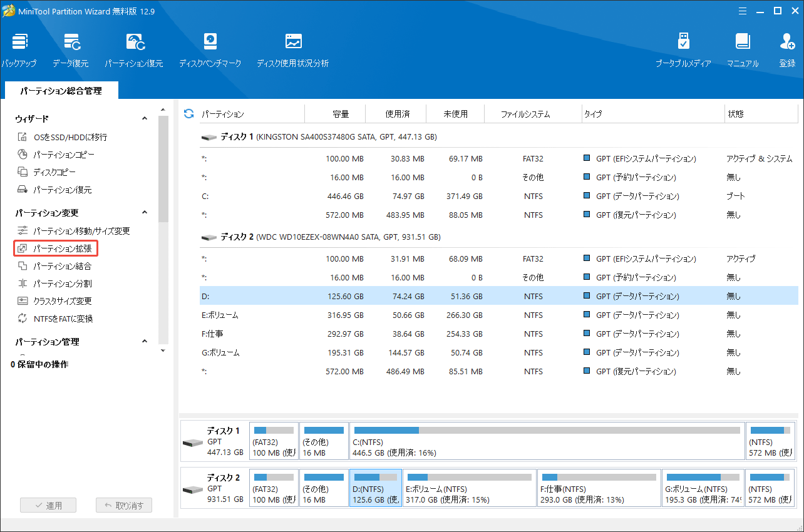Open パーティション復元 wizard in sidebar
The image size is (804, 532).
click(54, 190)
